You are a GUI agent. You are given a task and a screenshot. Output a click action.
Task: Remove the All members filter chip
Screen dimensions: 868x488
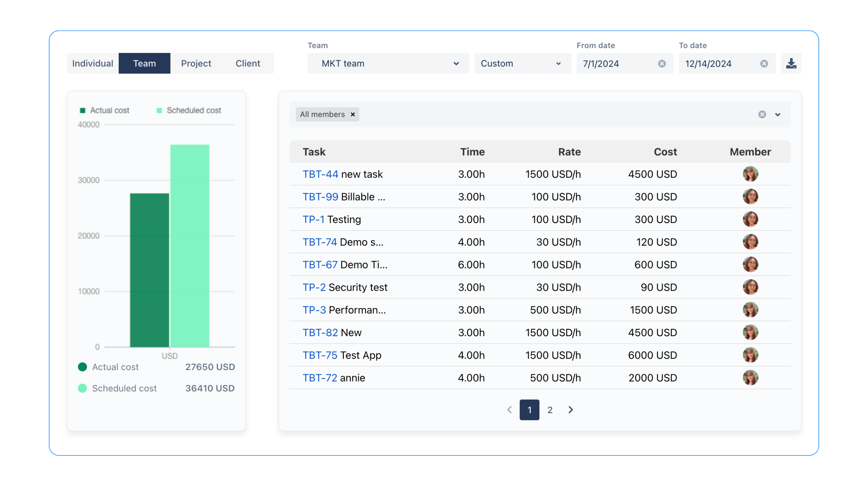point(353,115)
